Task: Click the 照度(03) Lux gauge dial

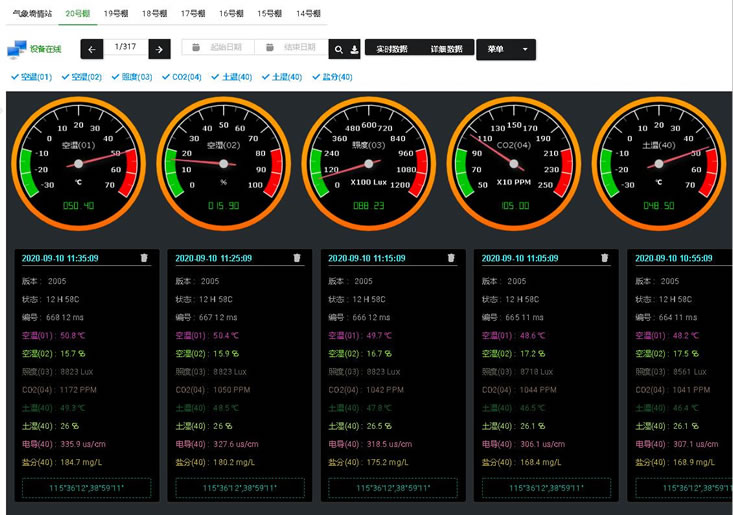Action: (x=370, y=161)
